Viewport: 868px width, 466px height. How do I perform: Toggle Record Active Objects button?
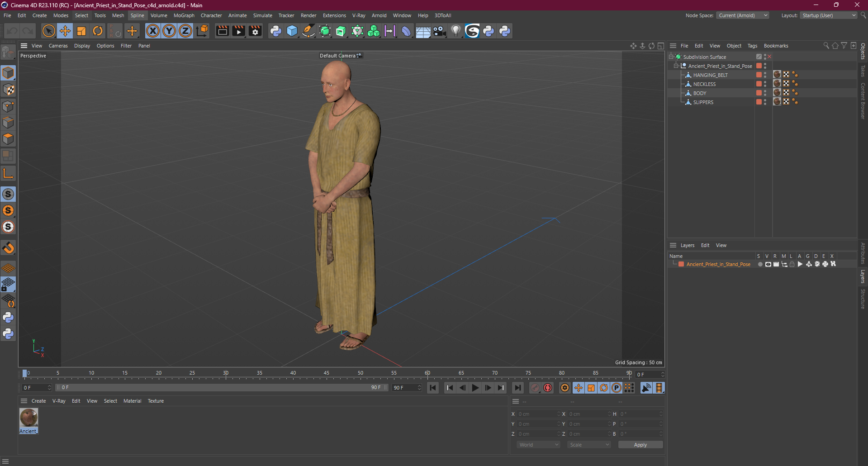[x=535, y=388]
